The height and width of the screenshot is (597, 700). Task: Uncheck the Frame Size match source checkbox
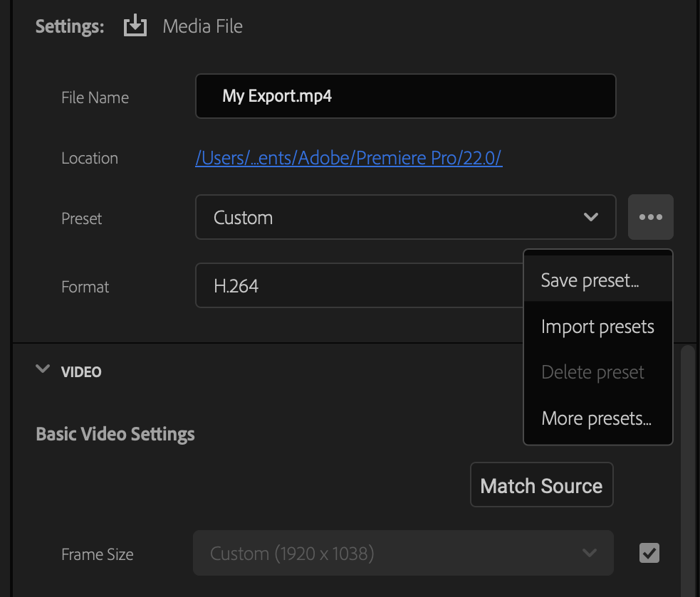pos(649,553)
